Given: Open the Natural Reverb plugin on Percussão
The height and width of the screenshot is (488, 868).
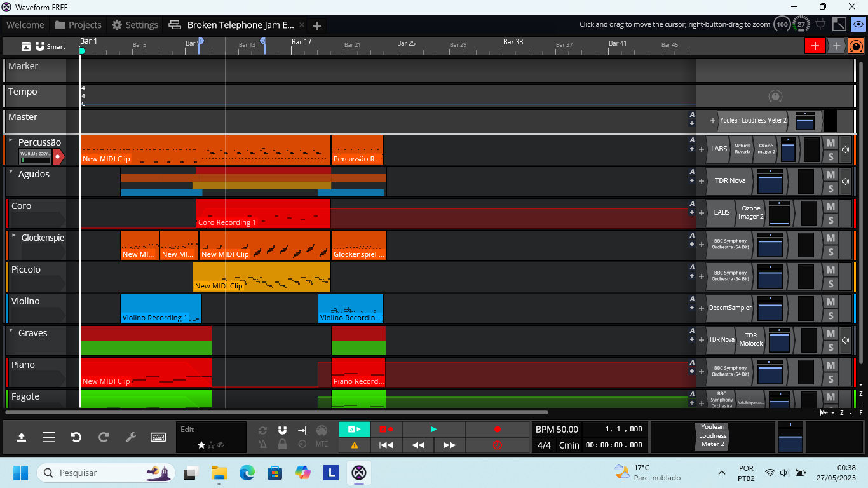Looking at the screenshot, I should [742, 149].
